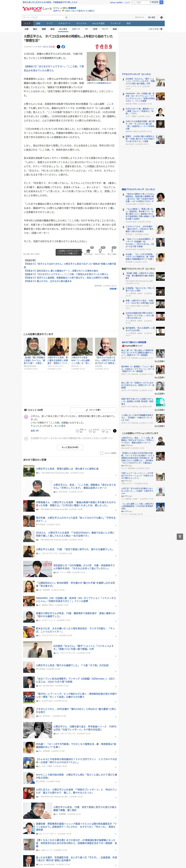Select the みんなの意見 tab
The height and width of the screenshot is (868, 186).
click(99, 24)
